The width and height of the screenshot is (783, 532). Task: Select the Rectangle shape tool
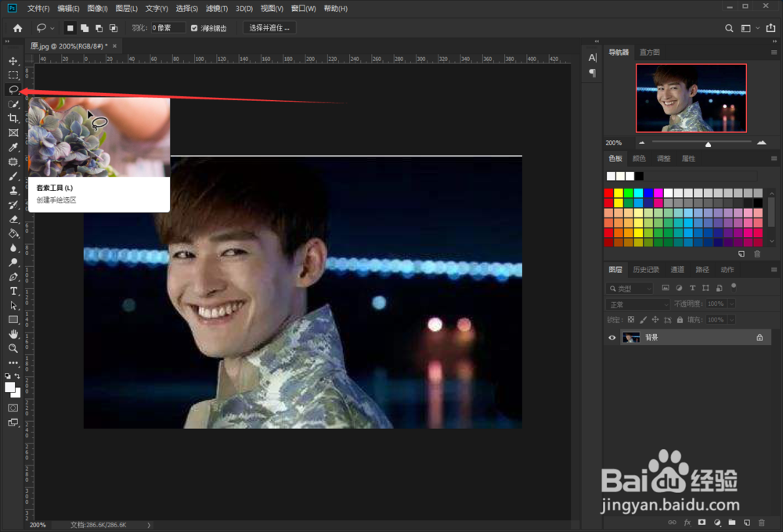[x=13, y=320]
